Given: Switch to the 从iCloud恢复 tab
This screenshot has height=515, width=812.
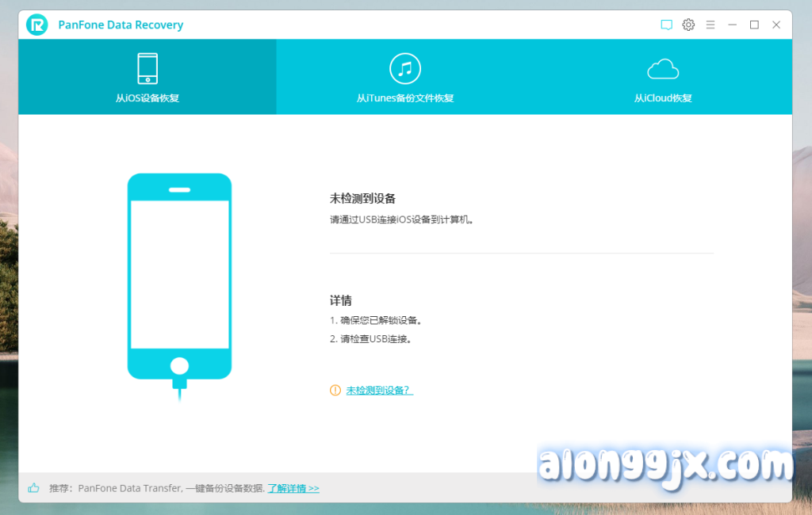Looking at the screenshot, I should (663, 98).
